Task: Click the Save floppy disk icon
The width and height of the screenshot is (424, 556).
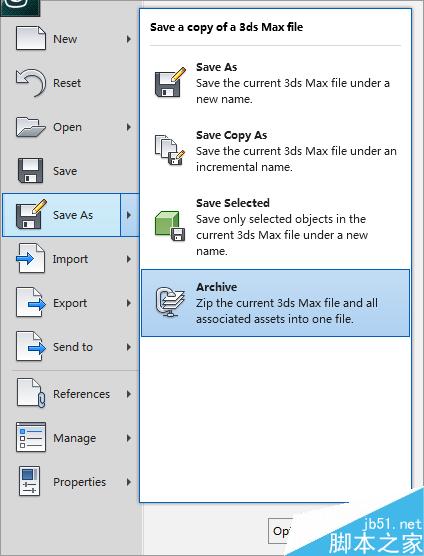Action: click(30, 171)
